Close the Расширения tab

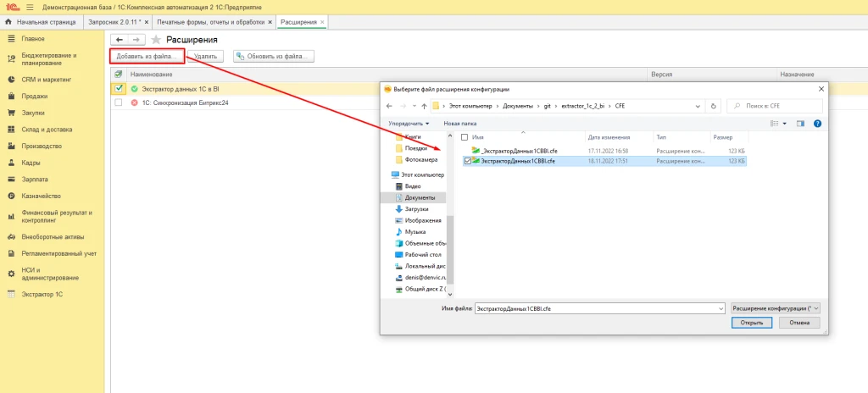point(322,22)
